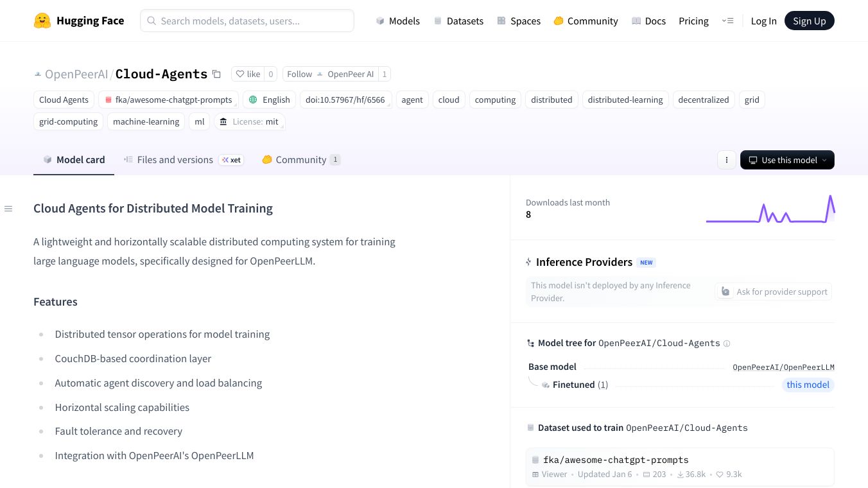
Task: Click the License mit tag
Action: tap(249, 121)
